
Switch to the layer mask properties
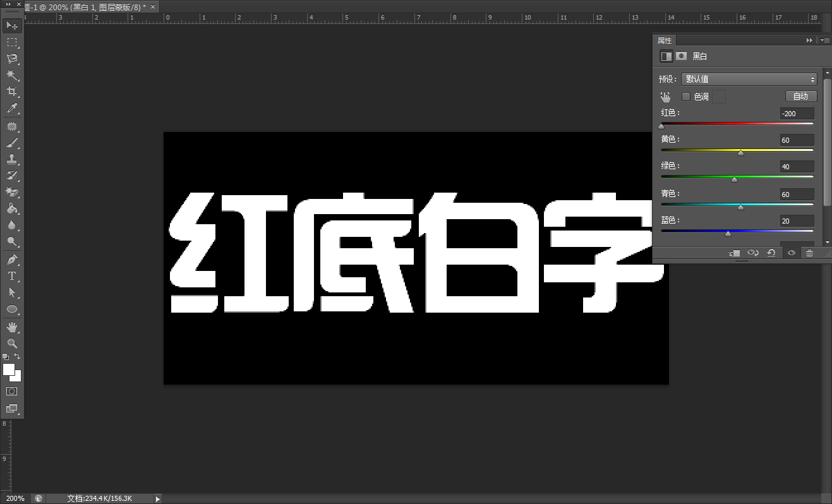coord(681,56)
